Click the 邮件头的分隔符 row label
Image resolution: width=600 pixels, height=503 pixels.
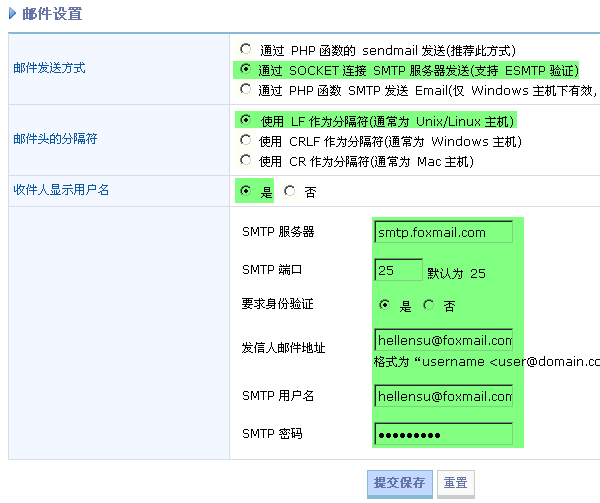click(55, 140)
